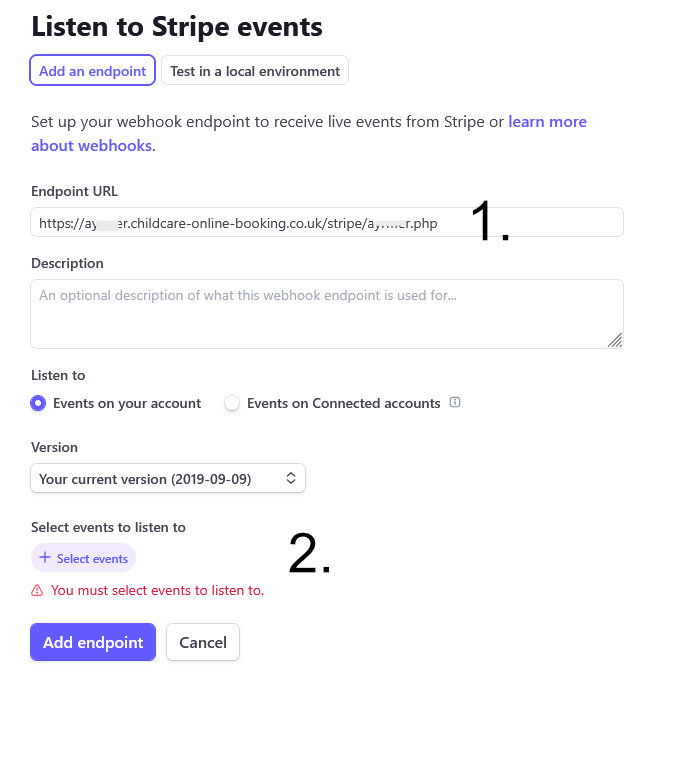Click the Cancel button
This screenshot has height=768, width=675.
[203, 642]
